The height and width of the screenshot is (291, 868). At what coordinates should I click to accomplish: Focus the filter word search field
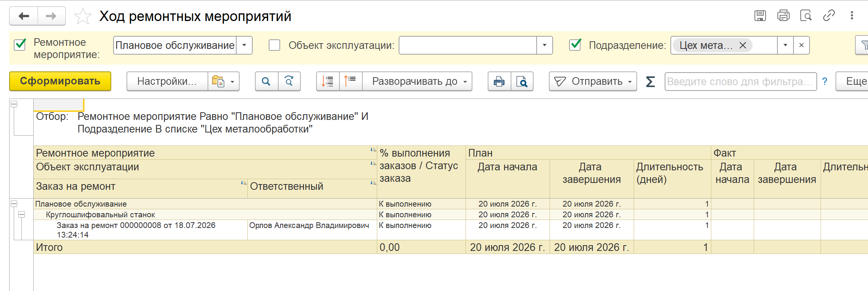point(741,81)
